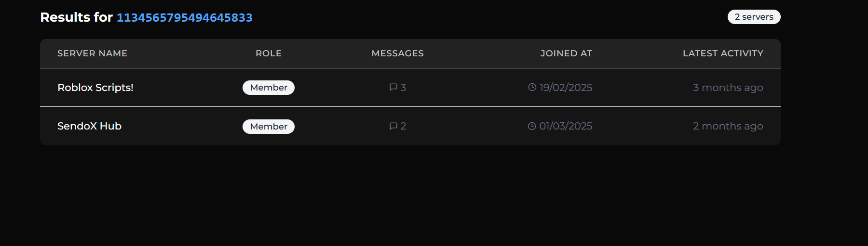Click Member badge for SendoX Hub
Screen dimensions: 868x246
coord(269,127)
